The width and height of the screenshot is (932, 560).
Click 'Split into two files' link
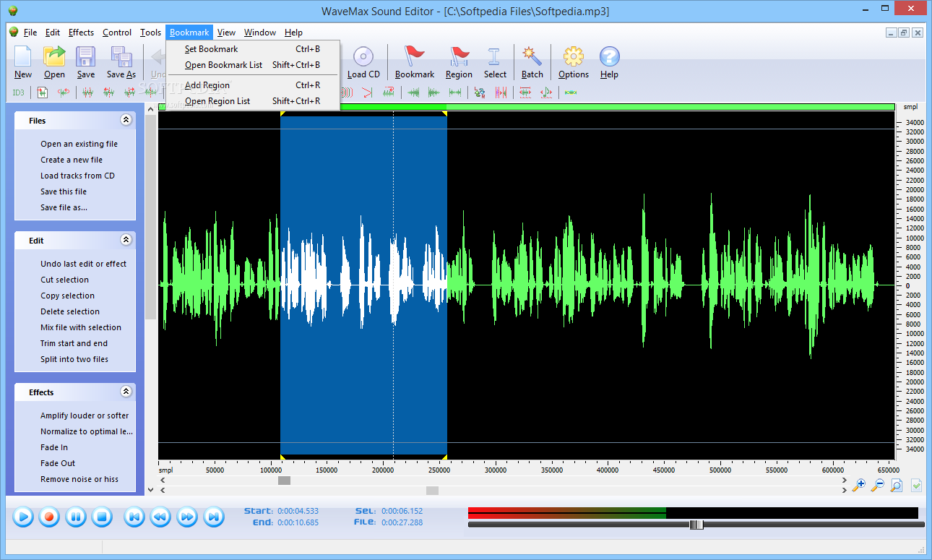pos(74,359)
